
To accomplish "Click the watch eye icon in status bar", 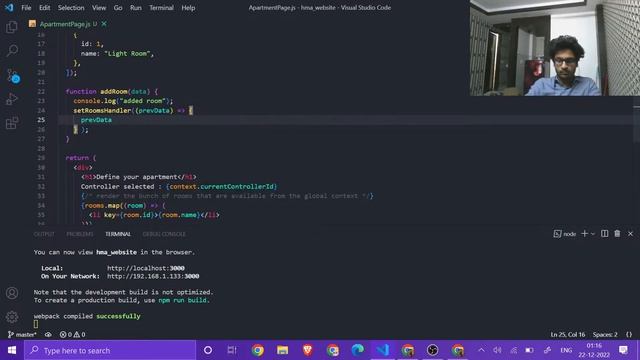I will [48, 335].
